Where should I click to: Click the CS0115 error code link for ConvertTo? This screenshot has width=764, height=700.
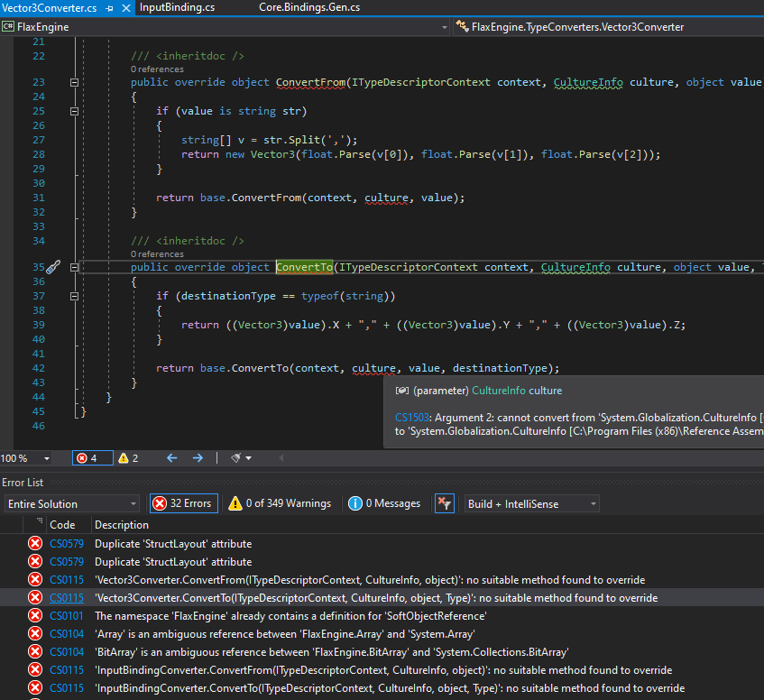66,598
